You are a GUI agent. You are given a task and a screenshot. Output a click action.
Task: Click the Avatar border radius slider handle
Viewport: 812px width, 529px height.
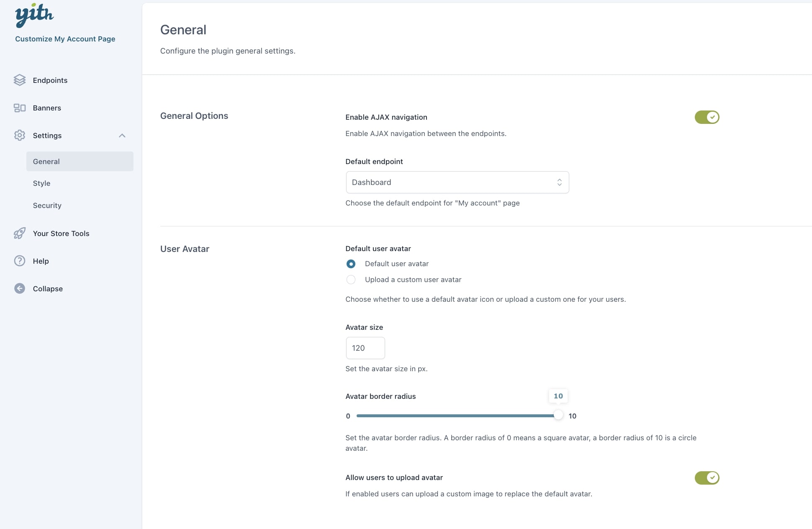point(558,416)
